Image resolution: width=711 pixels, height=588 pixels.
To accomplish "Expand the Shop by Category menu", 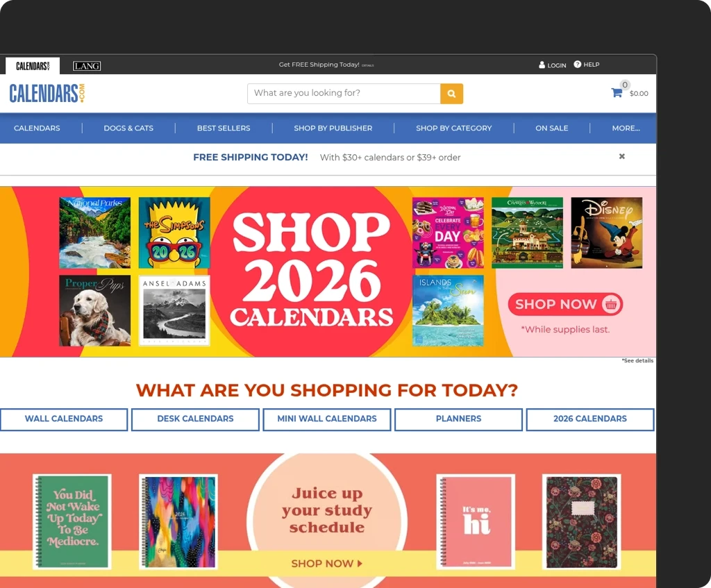I will click(453, 128).
